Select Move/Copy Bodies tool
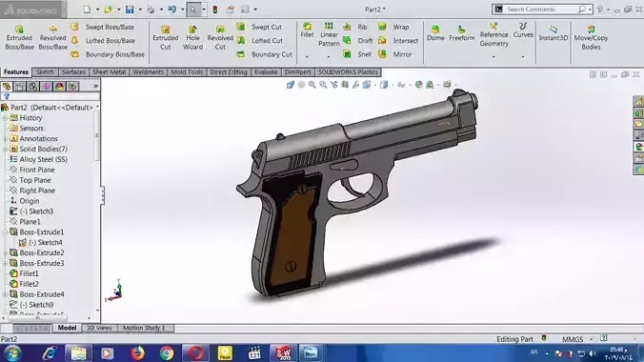This screenshot has height=362, width=644. [591, 37]
